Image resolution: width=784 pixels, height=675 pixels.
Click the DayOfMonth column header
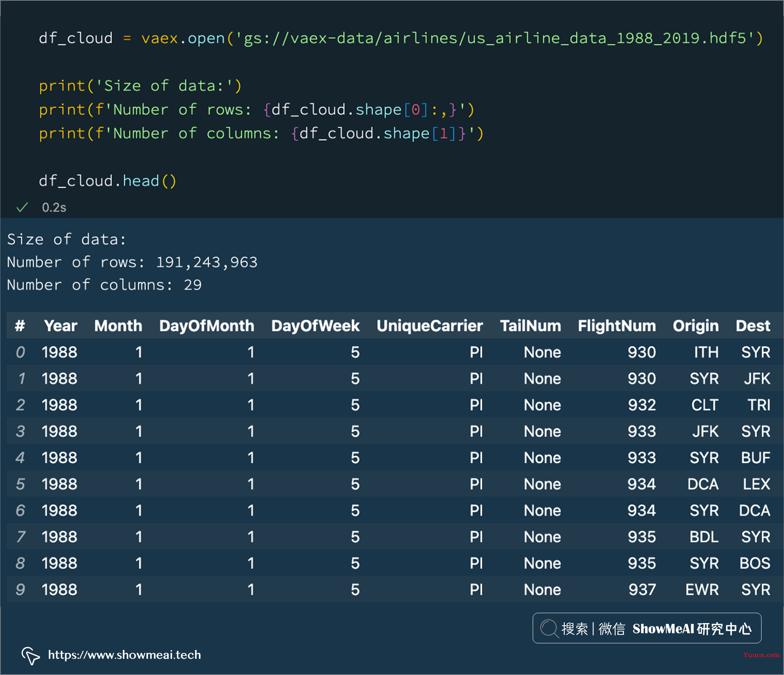207,326
